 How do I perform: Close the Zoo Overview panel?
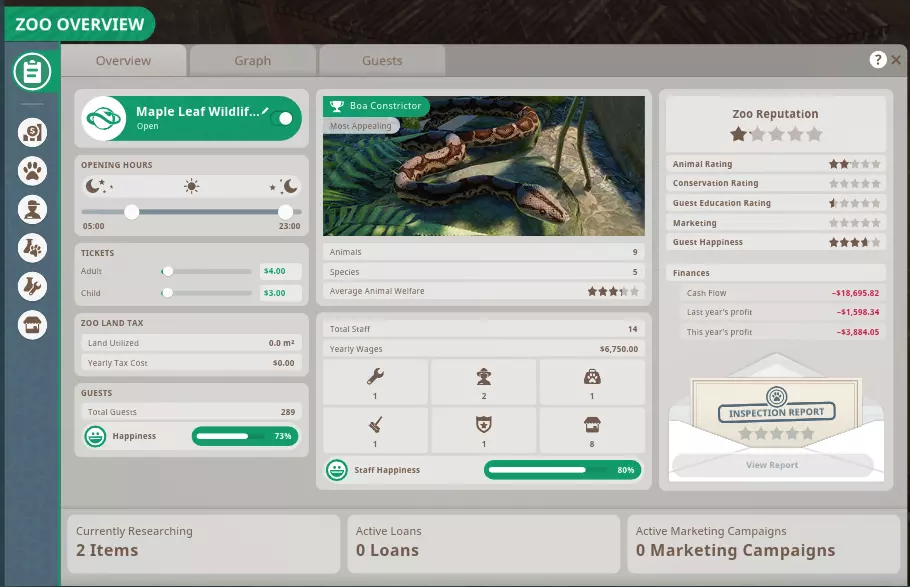[896, 60]
